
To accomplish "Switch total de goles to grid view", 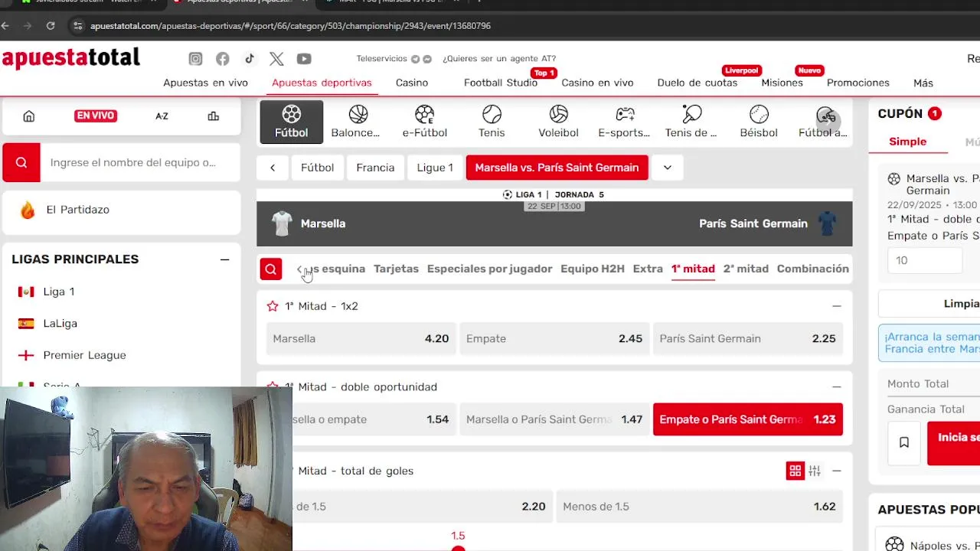I will (795, 471).
